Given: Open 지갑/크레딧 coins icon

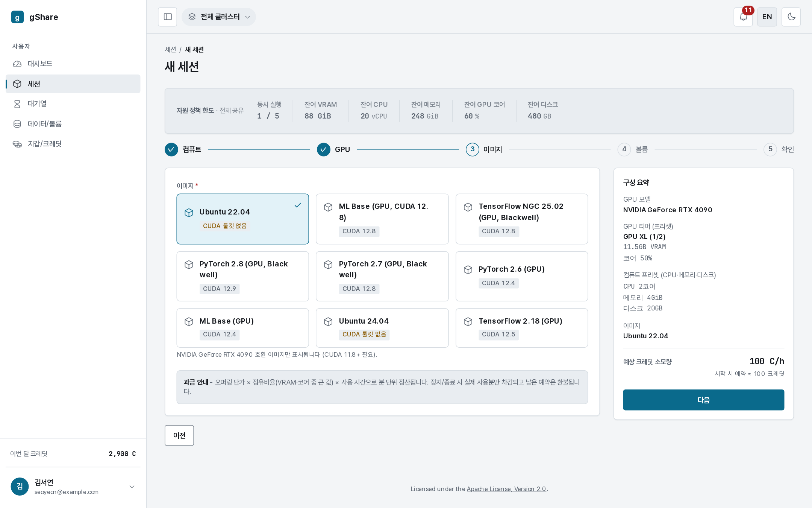Looking at the screenshot, I should click(17, 144).
